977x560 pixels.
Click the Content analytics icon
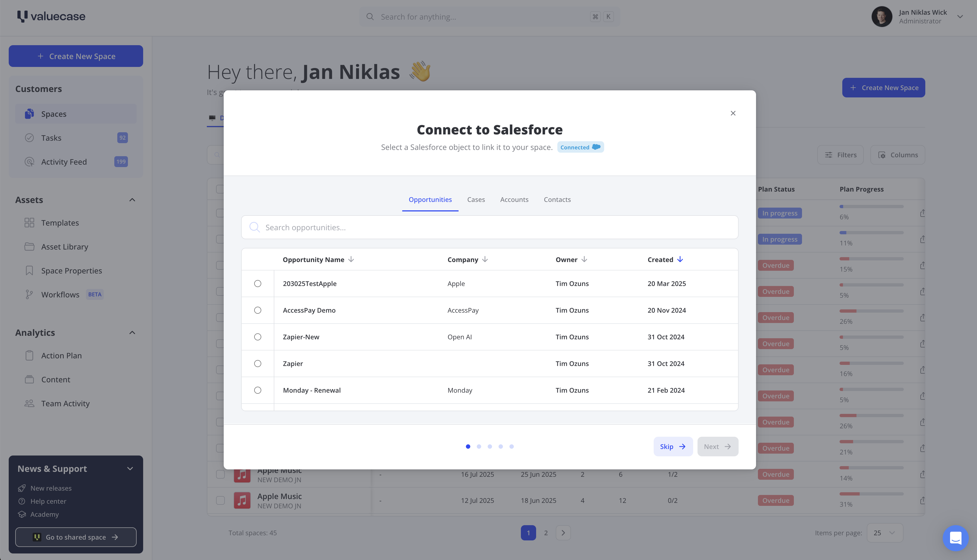click(29, 380)
